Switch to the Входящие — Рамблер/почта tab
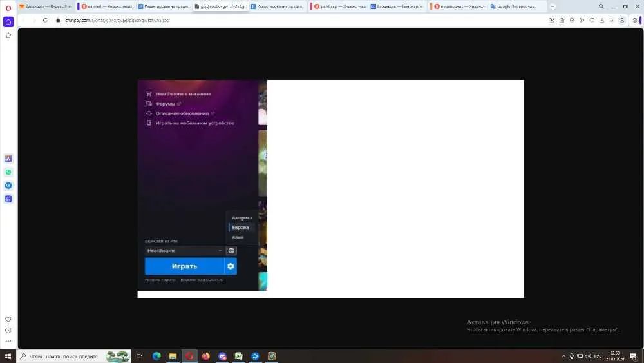644x363 pixels. pyautogui.click(x=397, y=6)
